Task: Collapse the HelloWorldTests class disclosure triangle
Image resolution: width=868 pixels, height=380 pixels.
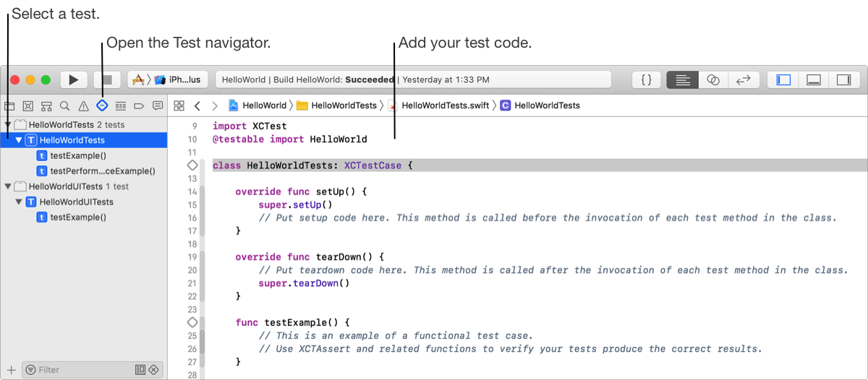Action: click(x=20, y=140)
